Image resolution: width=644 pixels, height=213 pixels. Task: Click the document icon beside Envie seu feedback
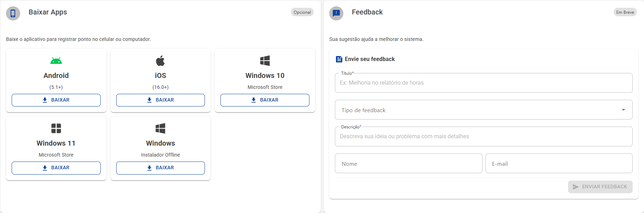coord(339,59)
